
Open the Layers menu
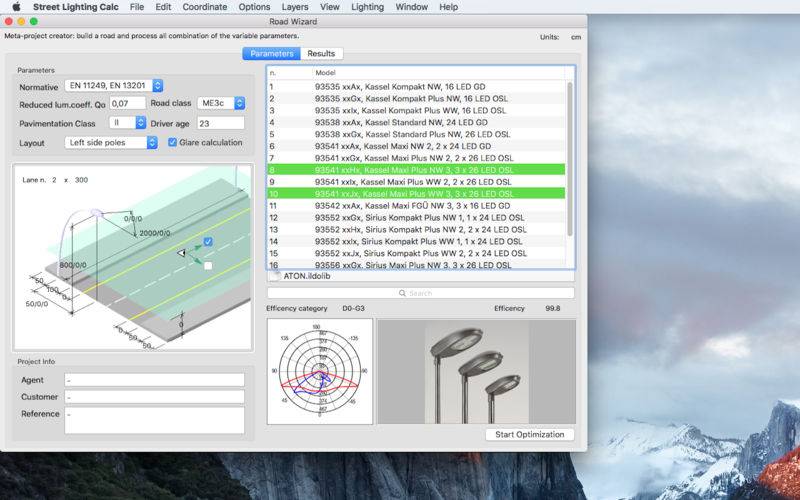[x=295, y=7]
